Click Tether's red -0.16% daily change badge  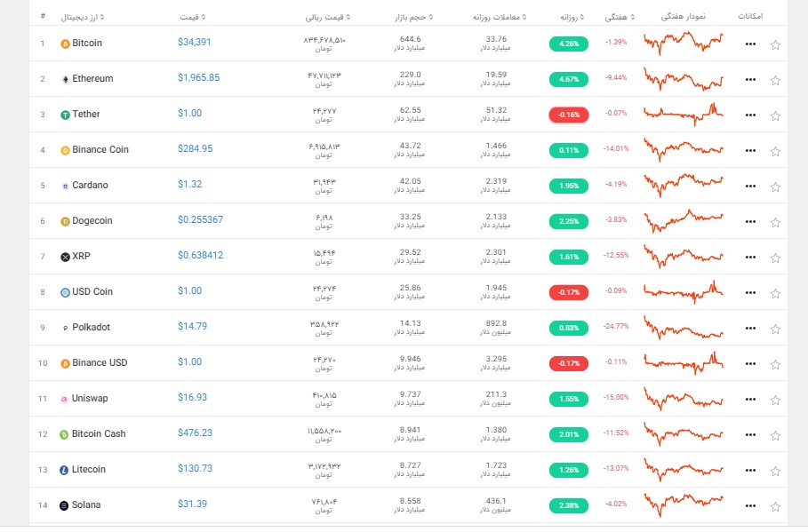(569, 115)
